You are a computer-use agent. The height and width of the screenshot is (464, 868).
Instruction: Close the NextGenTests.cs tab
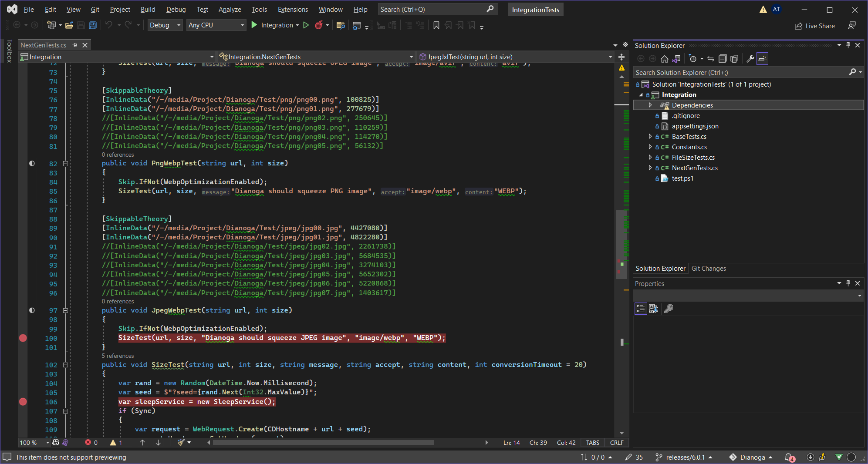(x=85, y=45)
